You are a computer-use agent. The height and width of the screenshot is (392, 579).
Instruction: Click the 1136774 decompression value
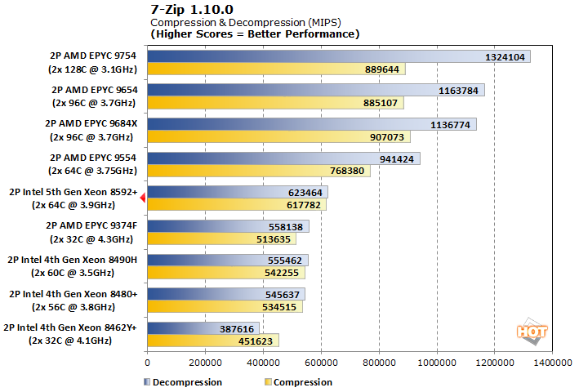[450, 125]
